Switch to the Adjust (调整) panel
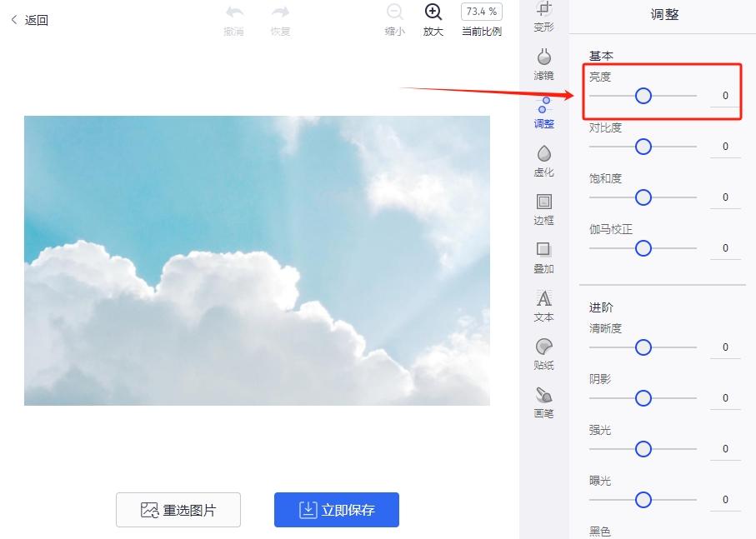 click(x=543, y=113)
